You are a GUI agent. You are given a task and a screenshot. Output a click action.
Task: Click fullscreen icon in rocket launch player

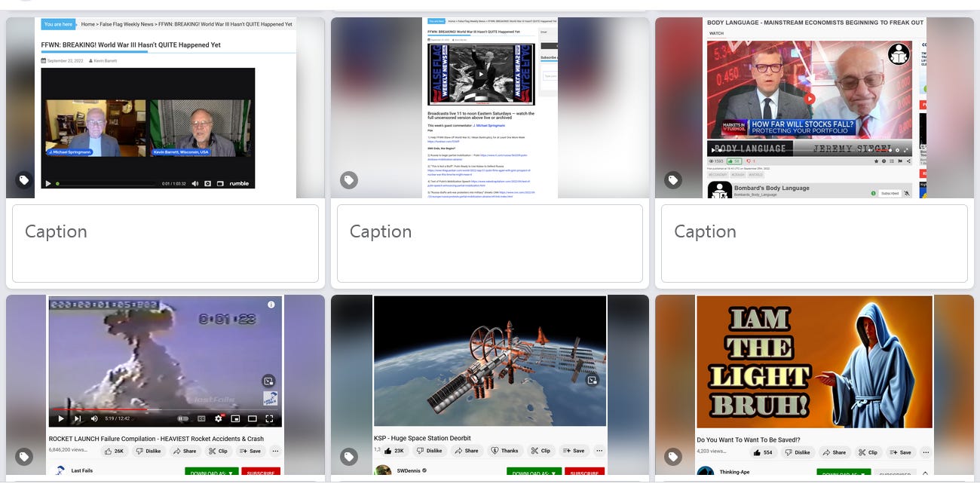tap(269, 418)
